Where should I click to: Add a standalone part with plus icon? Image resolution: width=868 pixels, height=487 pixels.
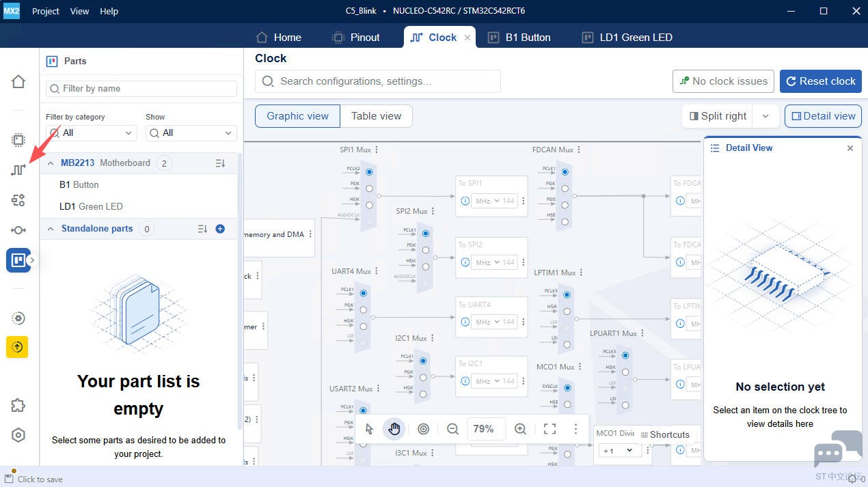pos(220,229)
